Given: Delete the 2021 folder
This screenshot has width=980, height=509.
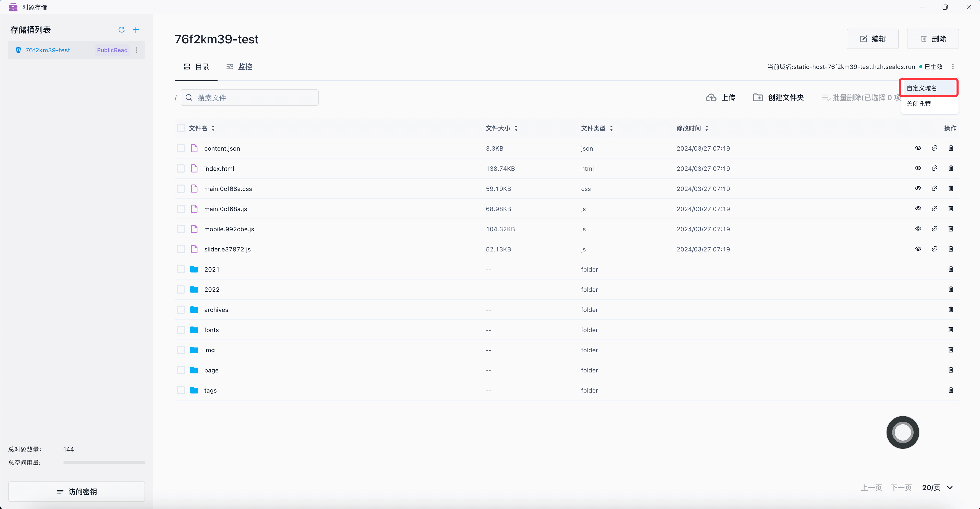Looking at the screenshot, I should click(951, 269).
